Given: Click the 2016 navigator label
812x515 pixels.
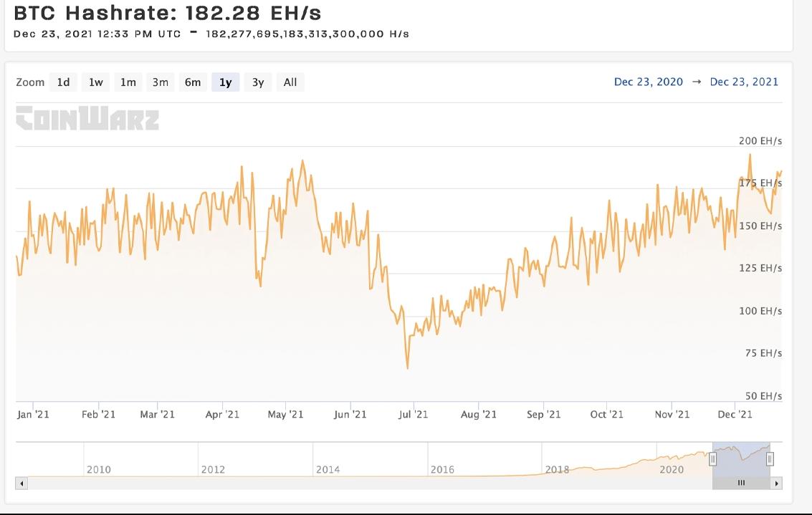Looking at the screenshot, I should point(442,469).
